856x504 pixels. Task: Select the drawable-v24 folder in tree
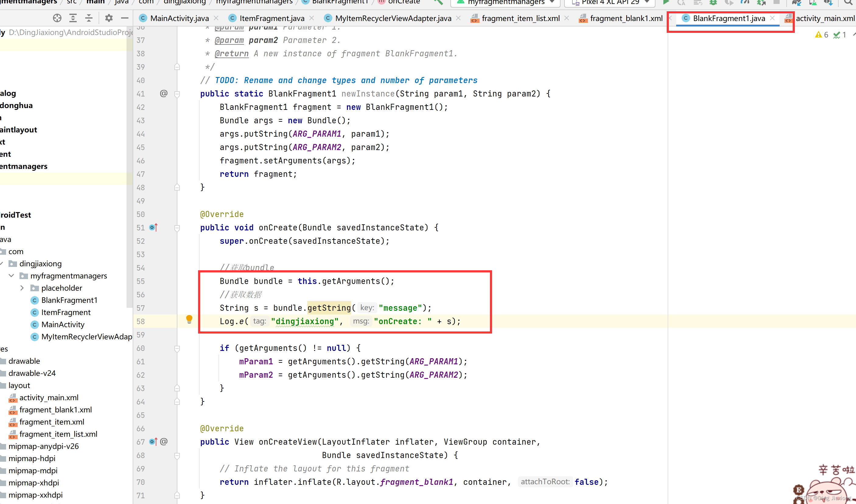click(32, 373)
